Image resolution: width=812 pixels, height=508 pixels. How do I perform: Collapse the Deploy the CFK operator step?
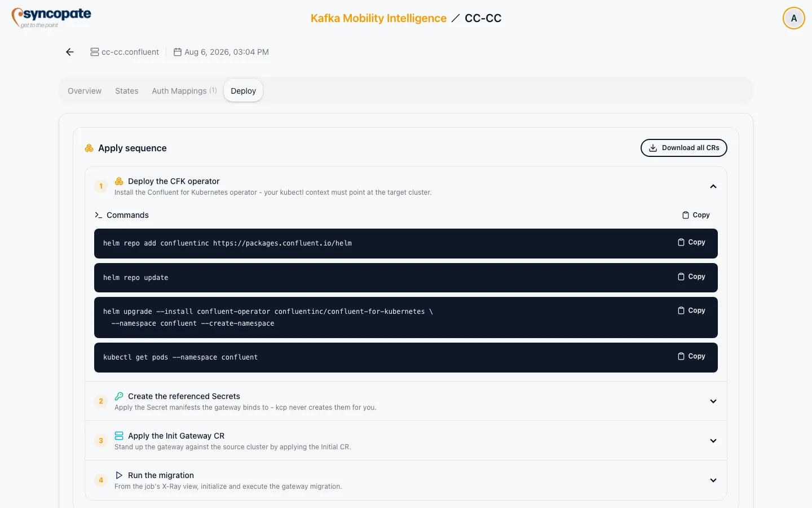(713, 186)
